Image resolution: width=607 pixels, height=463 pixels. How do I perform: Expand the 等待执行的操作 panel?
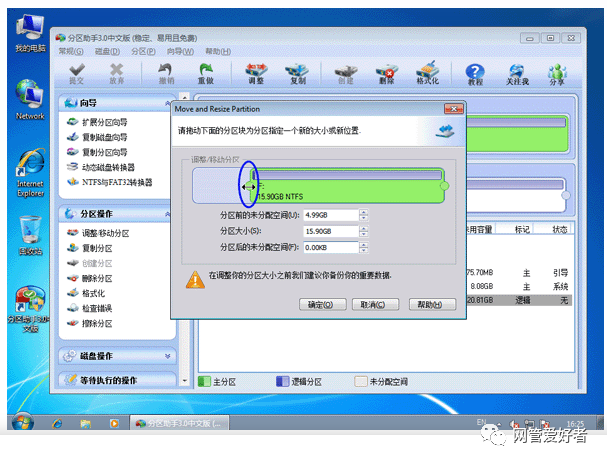point(168,380)
